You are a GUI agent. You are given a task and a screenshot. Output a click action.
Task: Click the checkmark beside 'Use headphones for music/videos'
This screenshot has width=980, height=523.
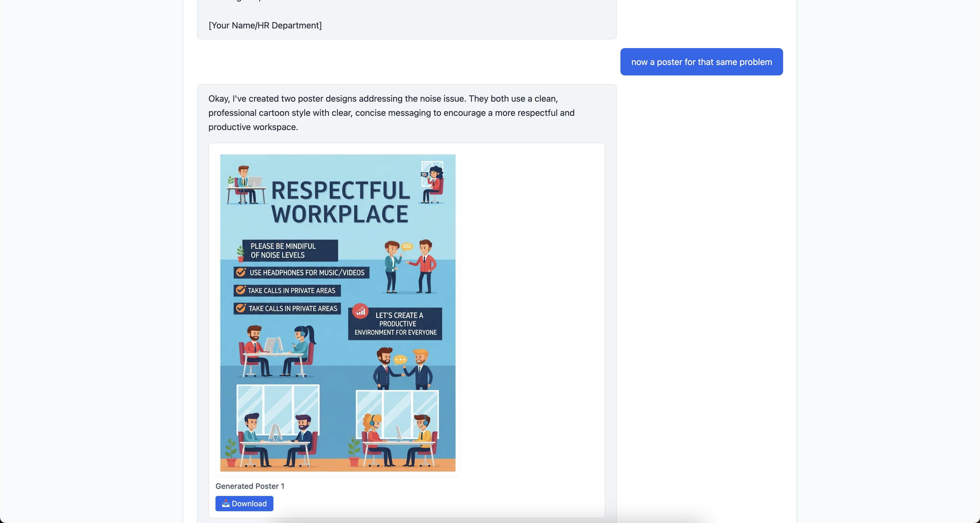click(241, 272)
